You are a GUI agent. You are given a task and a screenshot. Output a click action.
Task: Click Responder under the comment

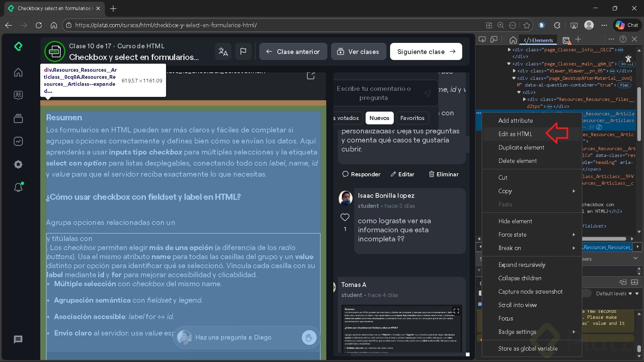[361, 174]
